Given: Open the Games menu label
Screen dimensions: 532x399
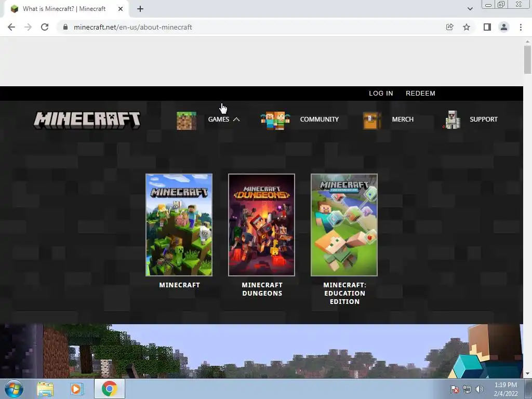Looking at the screenshot, I should 219,119.
